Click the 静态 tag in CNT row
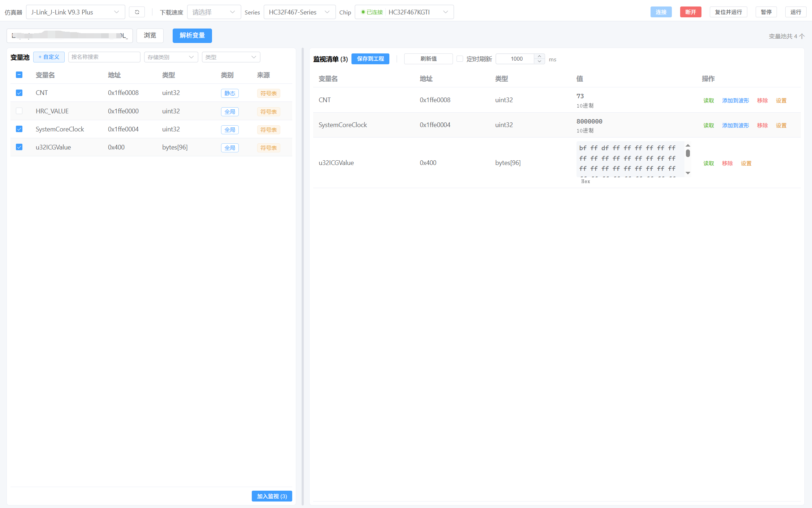The image size is (812, 508). [x=230, y=93]
